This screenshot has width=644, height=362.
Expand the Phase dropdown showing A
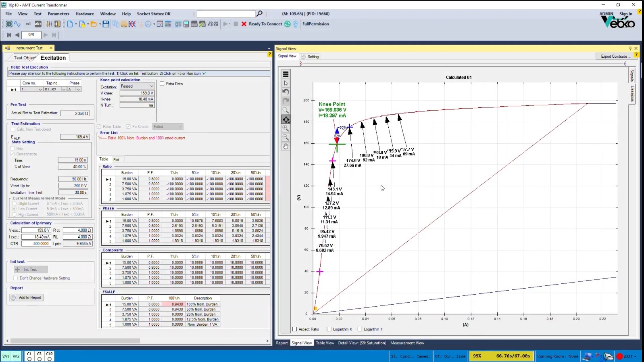[78, 90]
